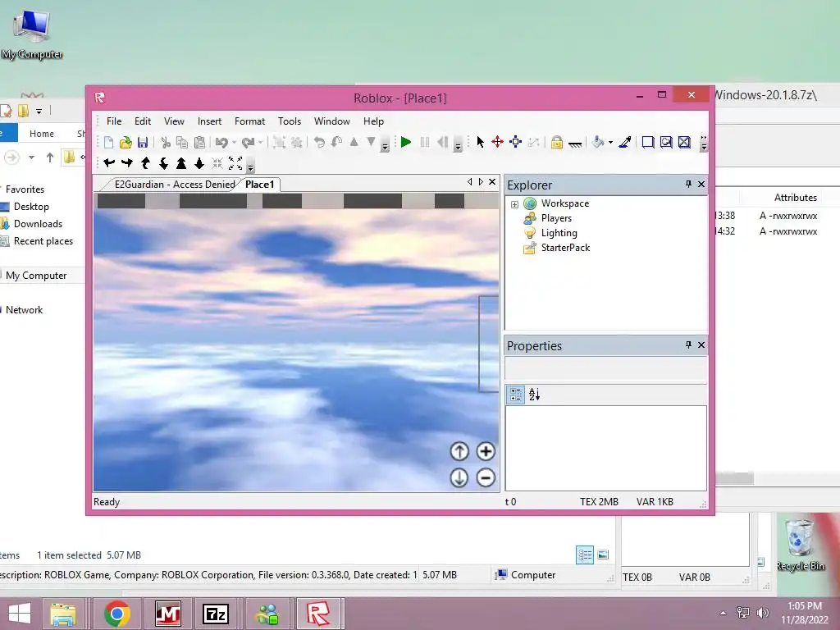
Task: Click the empty square surface tool icon
Action: click(648, 142)
